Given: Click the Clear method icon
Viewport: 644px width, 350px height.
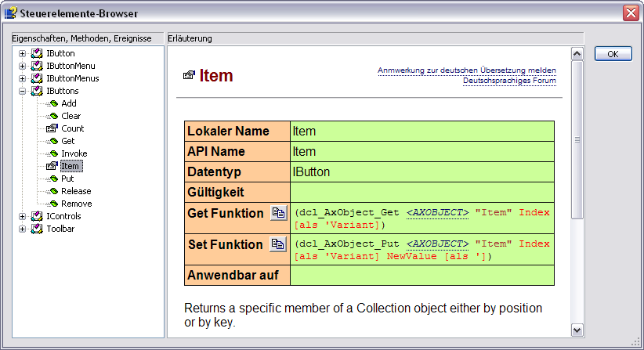Looking at the screenshot, I should coord(52,116).
